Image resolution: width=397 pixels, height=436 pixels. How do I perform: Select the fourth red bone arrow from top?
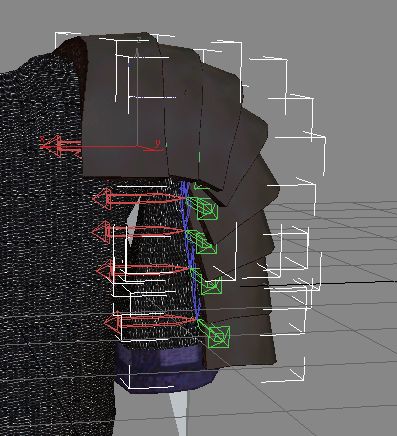click(143, 270)
